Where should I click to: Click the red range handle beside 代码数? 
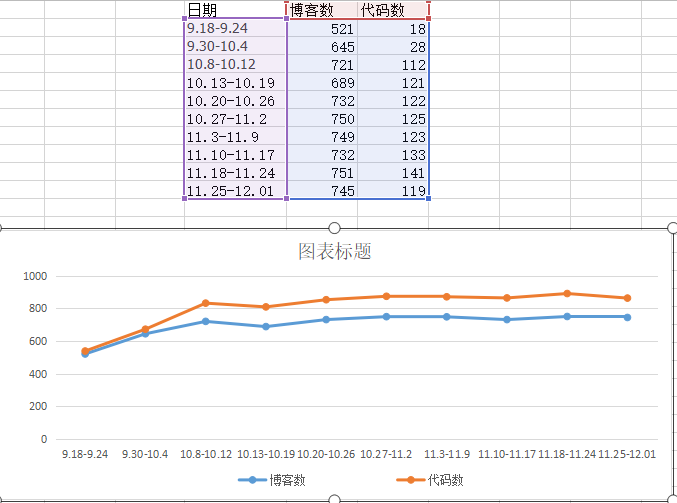428,18
